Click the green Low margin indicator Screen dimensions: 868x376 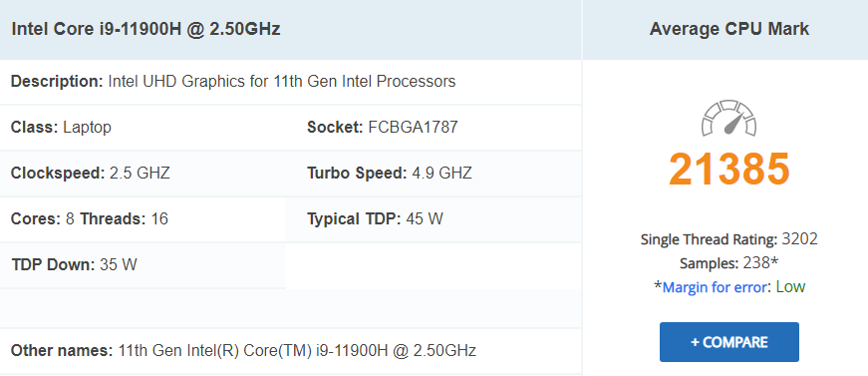tap(790, 287)
